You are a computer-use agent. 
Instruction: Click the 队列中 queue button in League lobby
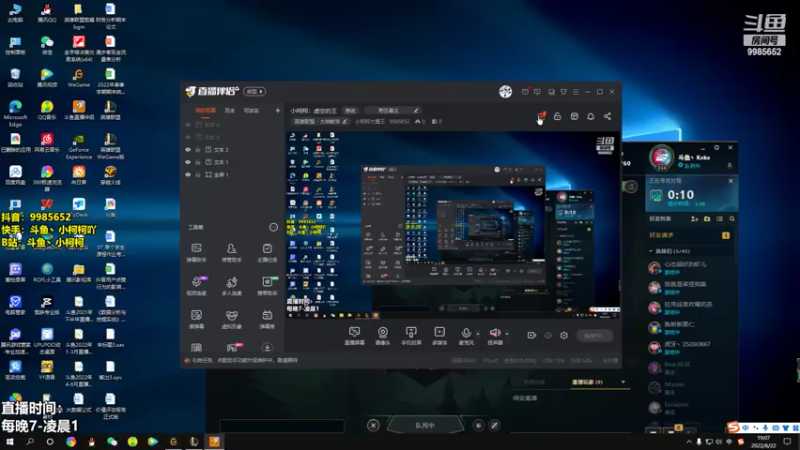[x=424, y=425]
